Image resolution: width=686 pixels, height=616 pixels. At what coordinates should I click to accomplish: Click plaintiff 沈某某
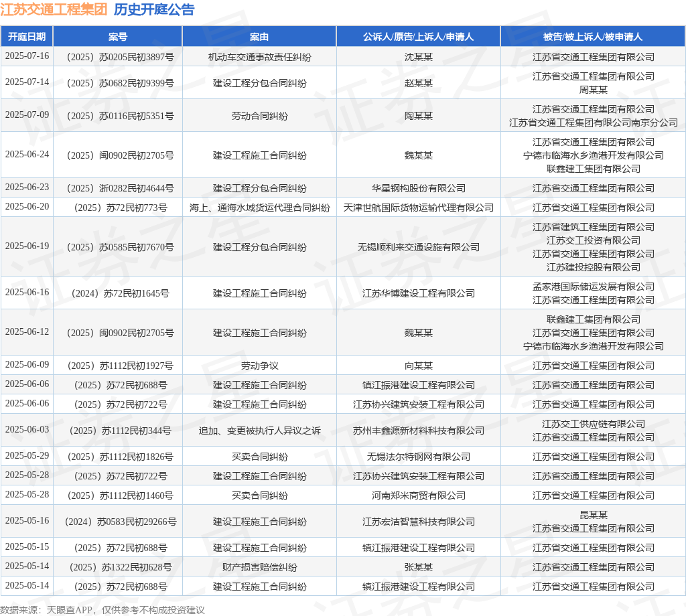point(418,58)
